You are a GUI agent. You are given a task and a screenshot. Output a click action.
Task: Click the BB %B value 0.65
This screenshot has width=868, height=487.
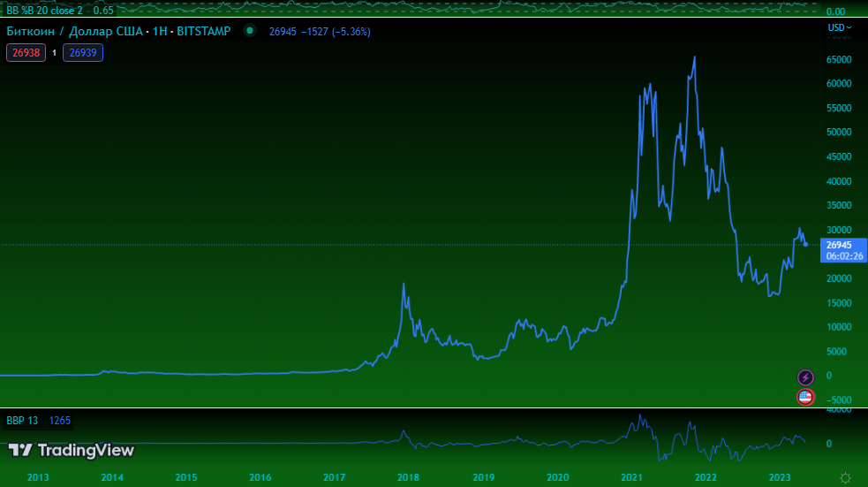(x=103, y=11)
